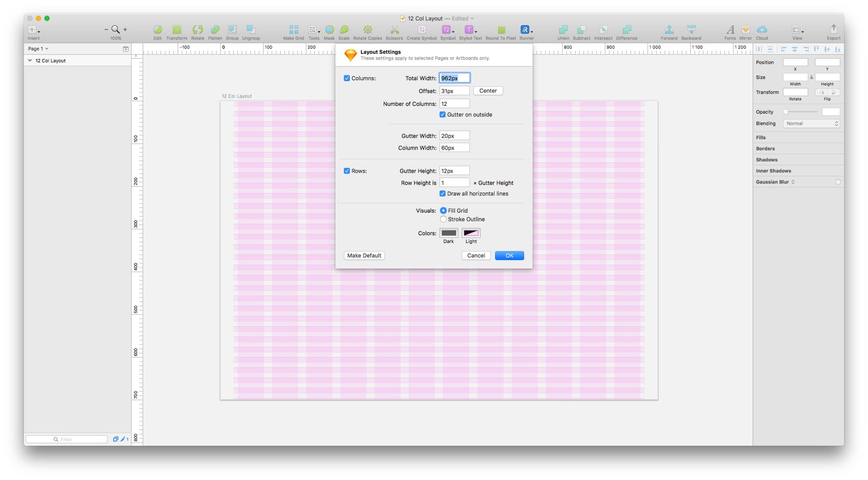Image resolution: width=868 pixels, height=480 pixels.
Task: Click the Make Default button
Action: click(x=364, y=256)
